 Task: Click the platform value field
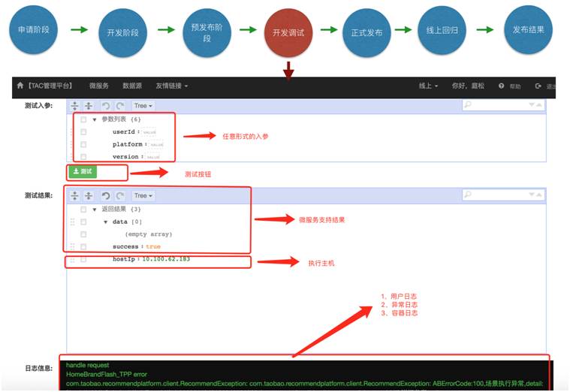click(157, 144)
